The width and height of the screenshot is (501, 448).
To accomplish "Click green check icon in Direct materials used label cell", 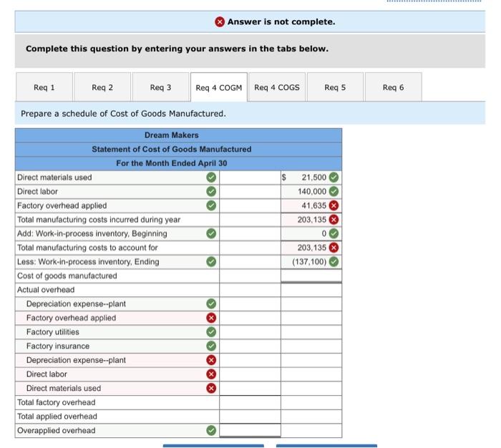I will click(x=211, y=177).
